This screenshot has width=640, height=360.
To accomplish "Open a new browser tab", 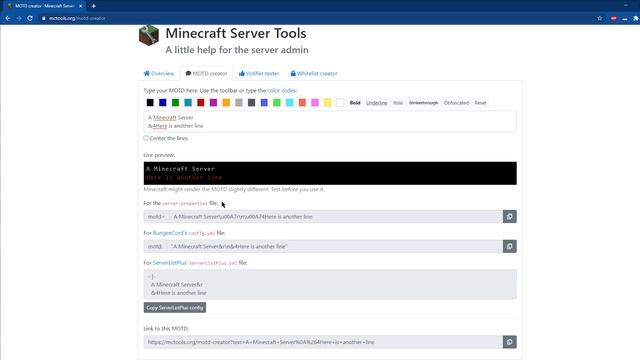I will click(93, 6).
